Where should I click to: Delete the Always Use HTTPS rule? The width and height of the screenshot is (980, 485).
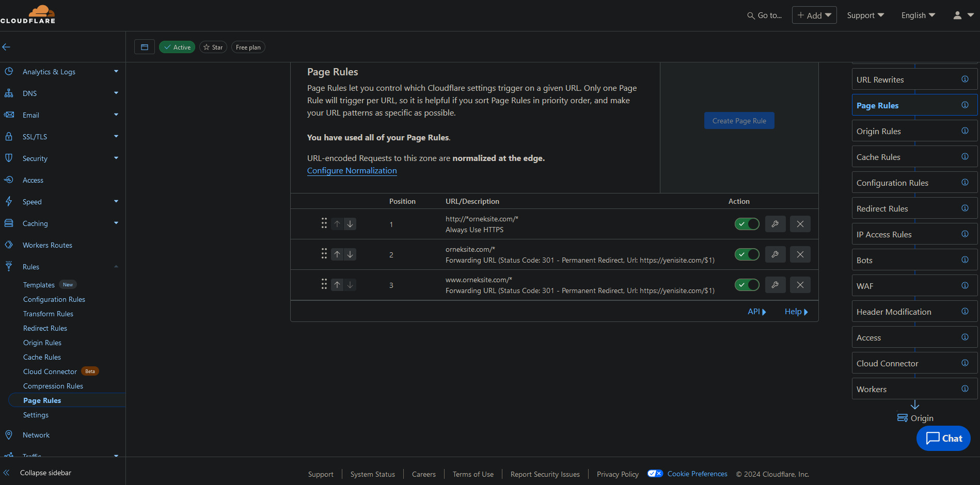pos(800,224)
